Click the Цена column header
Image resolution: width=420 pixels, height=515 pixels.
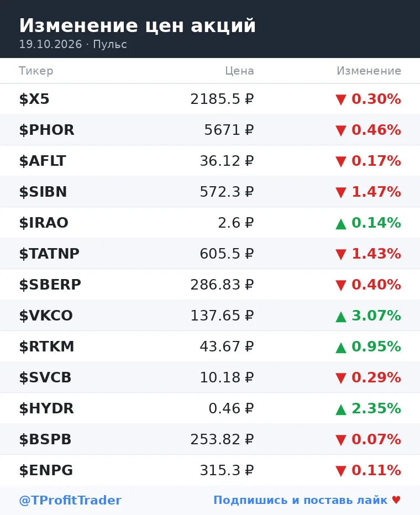pos(239,71)
